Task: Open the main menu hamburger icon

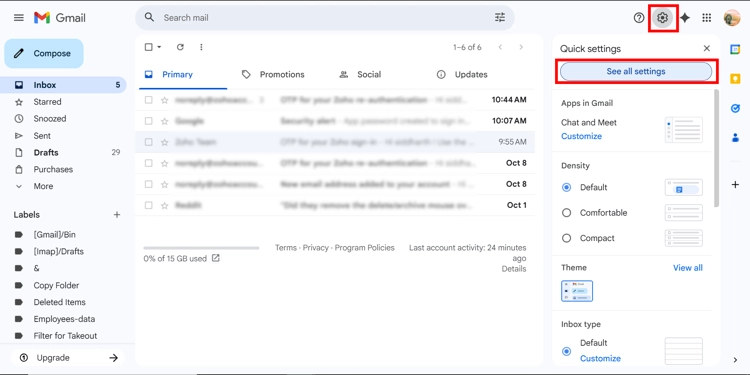Action: tap(19, 18)
